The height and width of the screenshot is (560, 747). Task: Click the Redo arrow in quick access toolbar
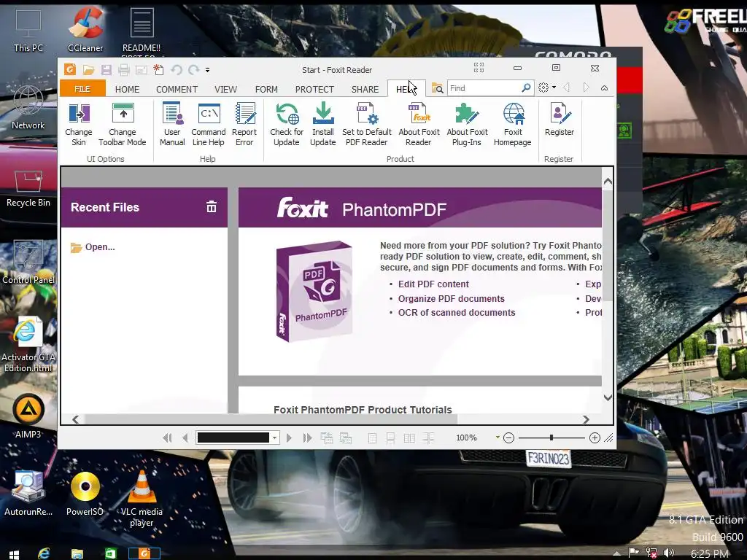pos(194,70)
